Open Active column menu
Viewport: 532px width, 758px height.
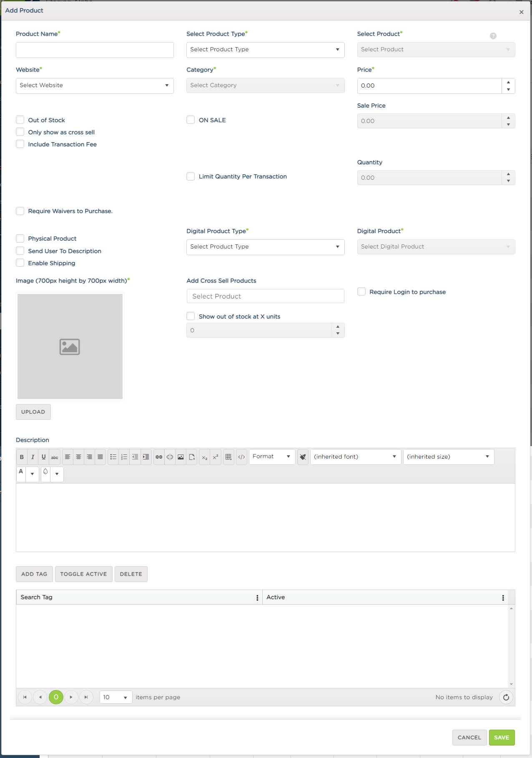[503, 597]
